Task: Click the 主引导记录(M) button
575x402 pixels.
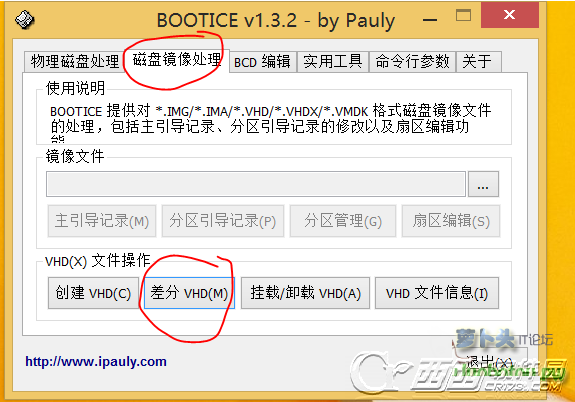Action: [x=102, y=221]
